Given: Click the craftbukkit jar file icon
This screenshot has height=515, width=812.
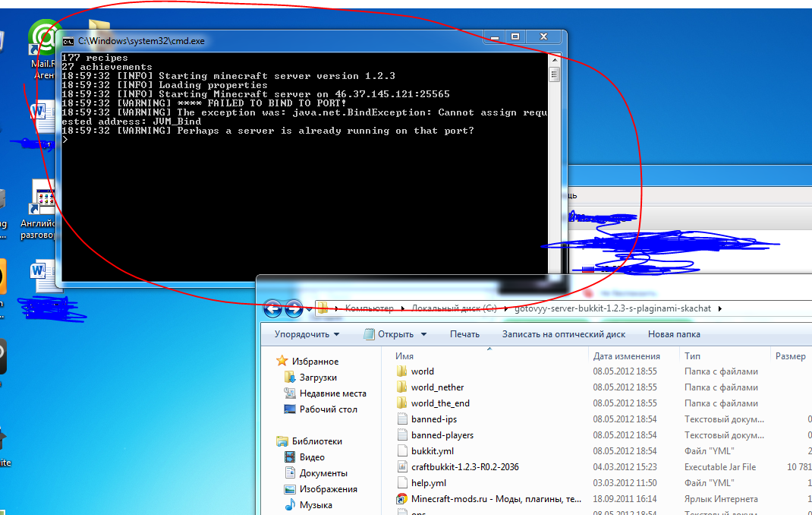Looking at the screenshot, I should (402, 467).
